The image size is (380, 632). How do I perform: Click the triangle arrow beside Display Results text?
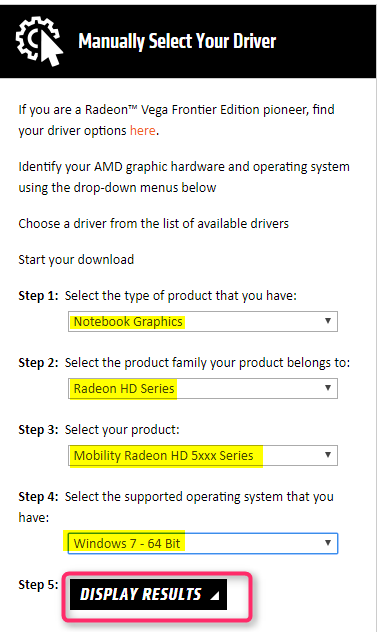215,595
